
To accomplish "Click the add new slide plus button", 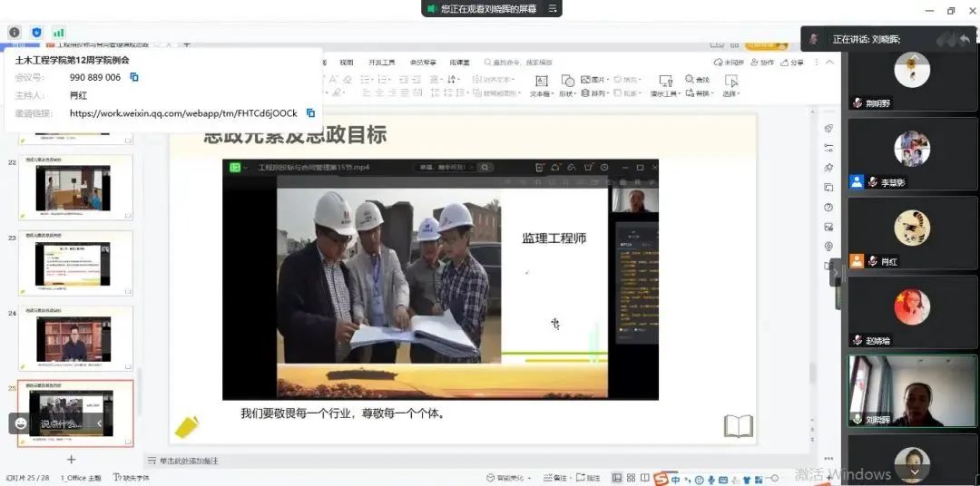I will [x=72, y=460].
